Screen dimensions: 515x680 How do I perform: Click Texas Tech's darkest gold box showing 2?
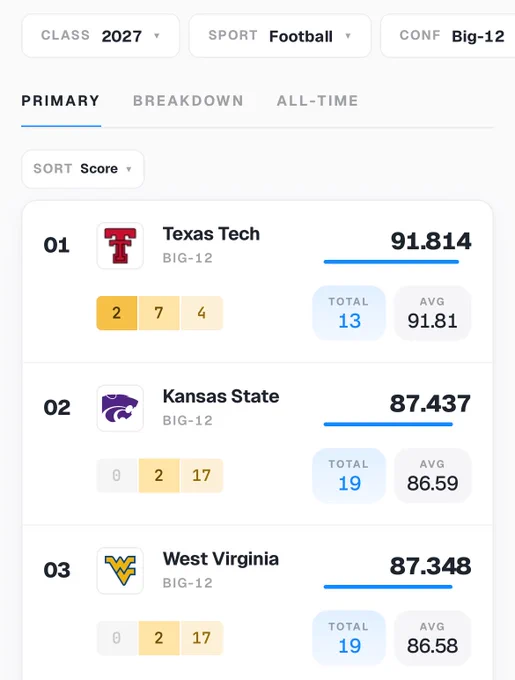(x=117, y=313)
